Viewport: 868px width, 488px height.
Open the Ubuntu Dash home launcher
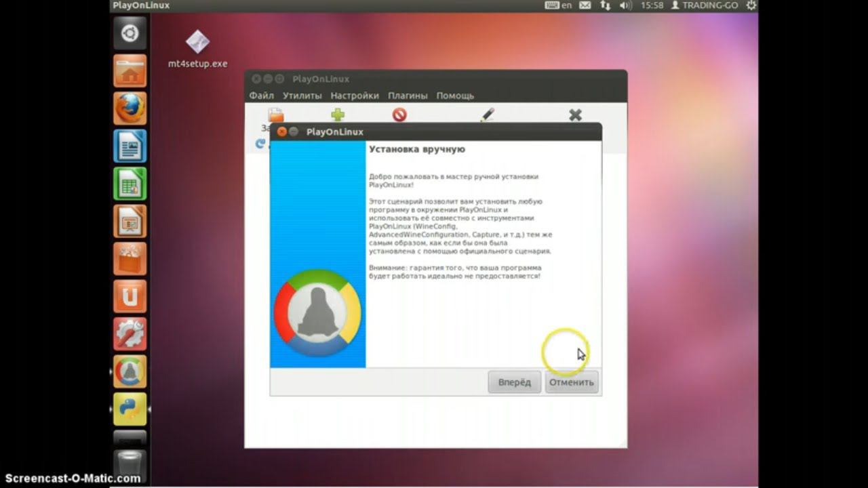click(130, 33)
